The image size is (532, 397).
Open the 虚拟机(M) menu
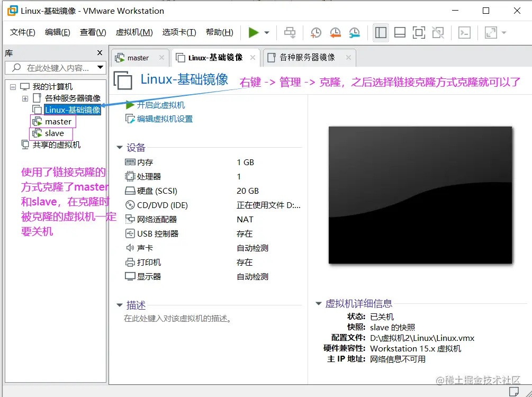[133, 32]
